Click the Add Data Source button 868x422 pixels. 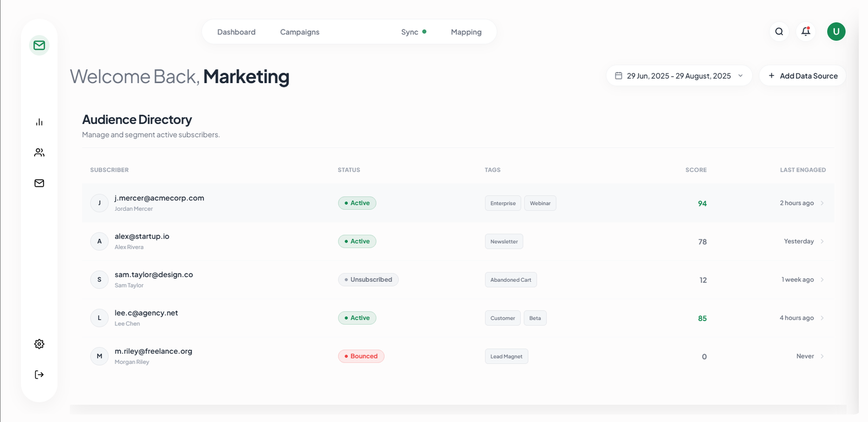(x=802, y=75)
